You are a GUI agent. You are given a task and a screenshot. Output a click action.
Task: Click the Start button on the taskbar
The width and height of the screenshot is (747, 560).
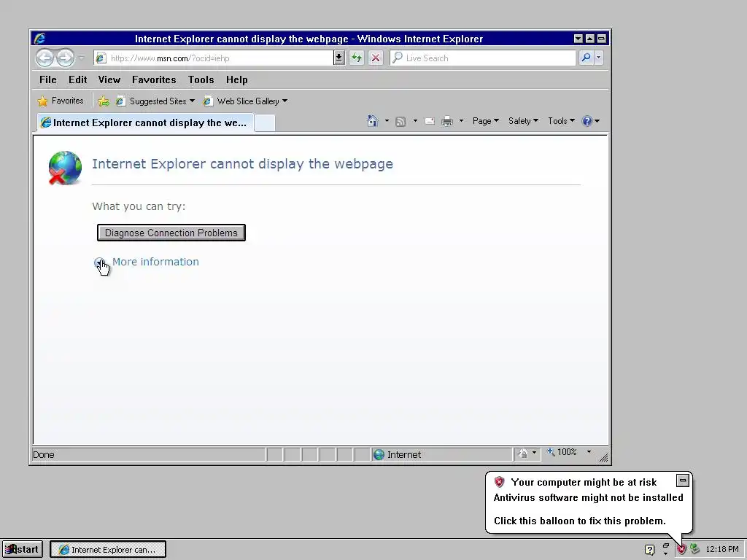pyautogui.click(x=23, y=549)
